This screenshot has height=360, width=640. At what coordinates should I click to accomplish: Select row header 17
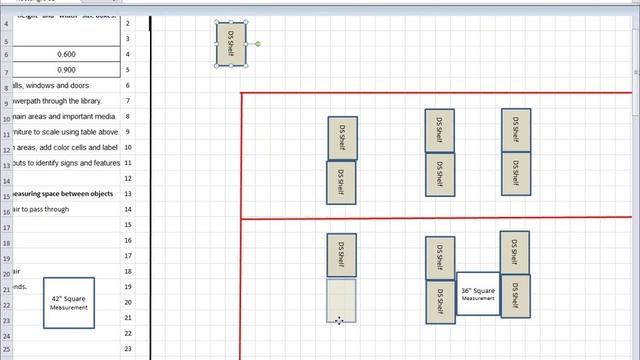(x=6, y=227)
